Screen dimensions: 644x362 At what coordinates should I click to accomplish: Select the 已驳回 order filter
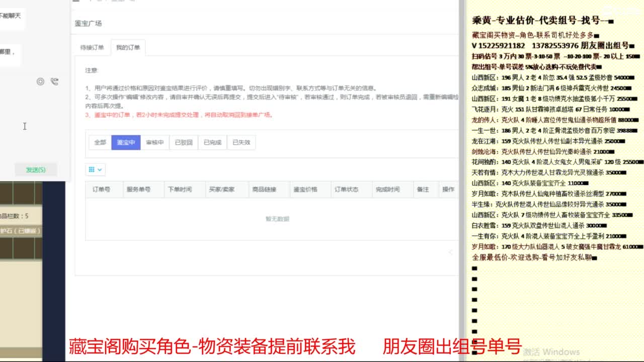click(184, 142)
